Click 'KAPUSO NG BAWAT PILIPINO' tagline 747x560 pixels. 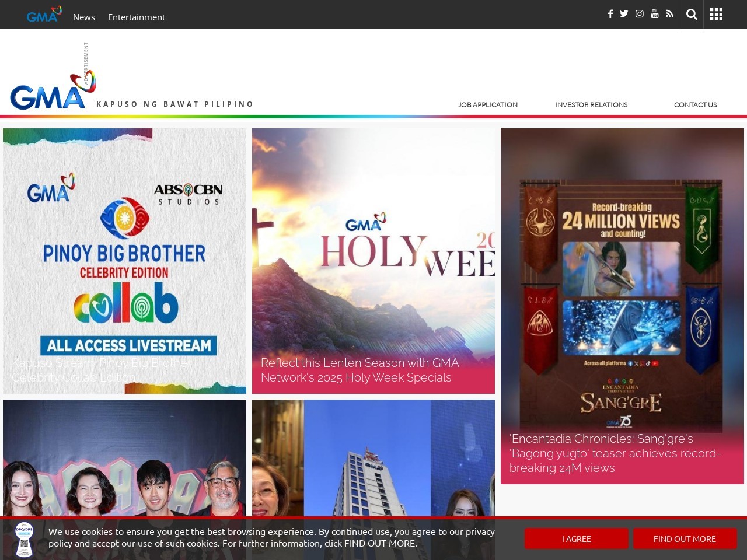tap(174, 104)
